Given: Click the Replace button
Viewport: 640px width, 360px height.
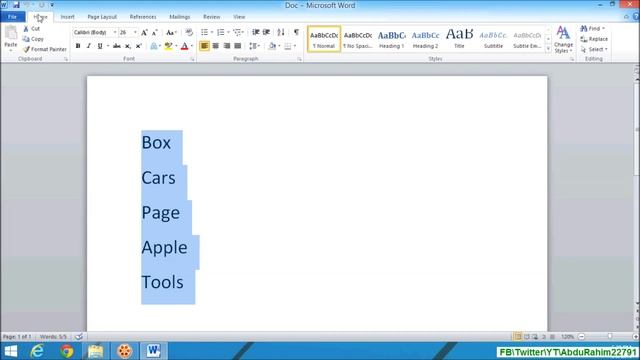Looking at the screenshot, I should (595, 39).
